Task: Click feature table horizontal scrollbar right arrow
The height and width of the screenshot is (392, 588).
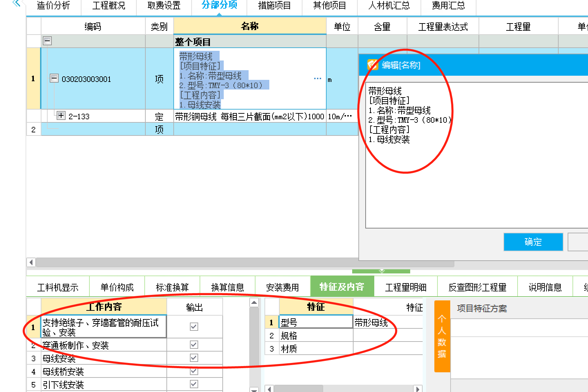Action: pos(418,389)
